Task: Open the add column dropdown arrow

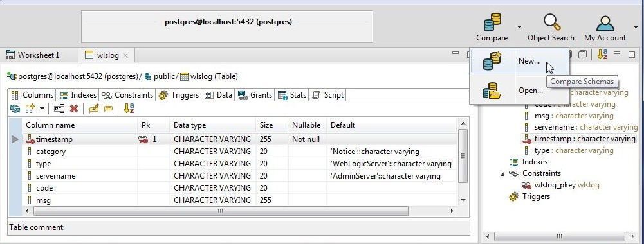Action: click(x=42, y=109)
